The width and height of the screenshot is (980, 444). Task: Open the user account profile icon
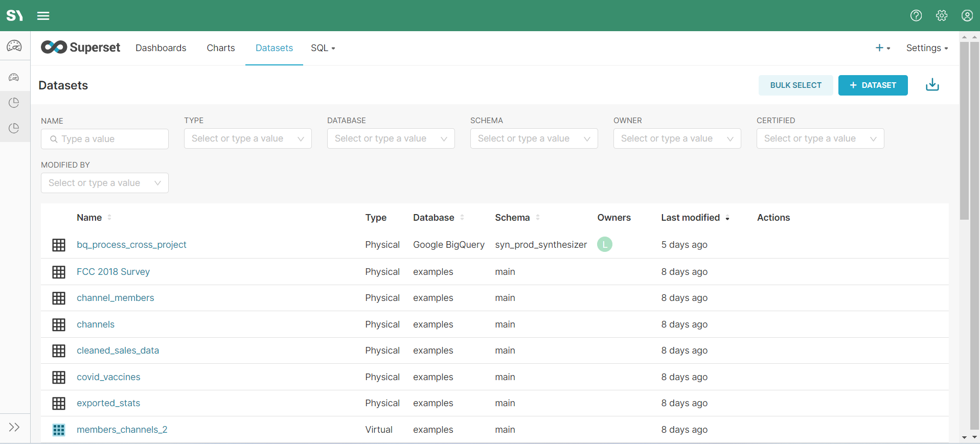967,16
